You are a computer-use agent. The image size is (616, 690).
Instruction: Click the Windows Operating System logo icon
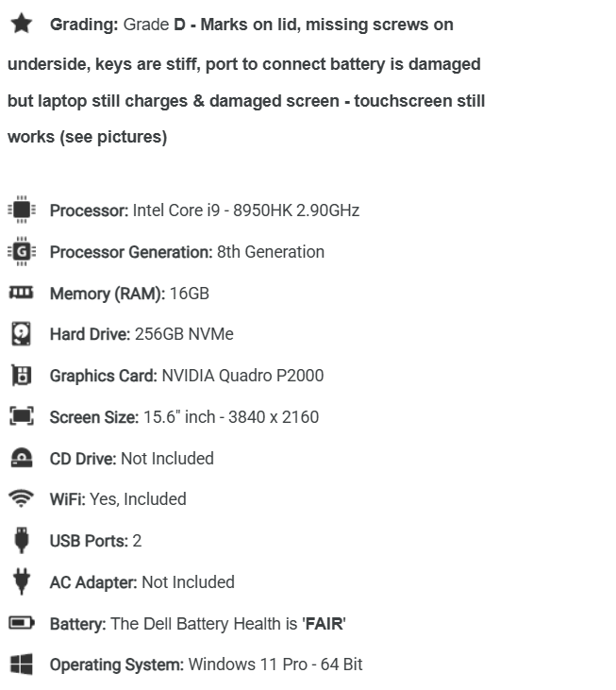click(x=21, y=664)
